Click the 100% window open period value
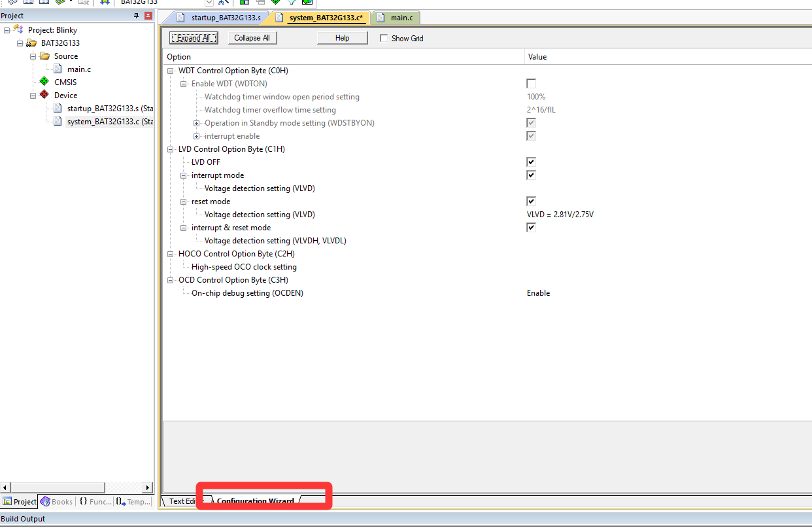 tap(536, 97)
